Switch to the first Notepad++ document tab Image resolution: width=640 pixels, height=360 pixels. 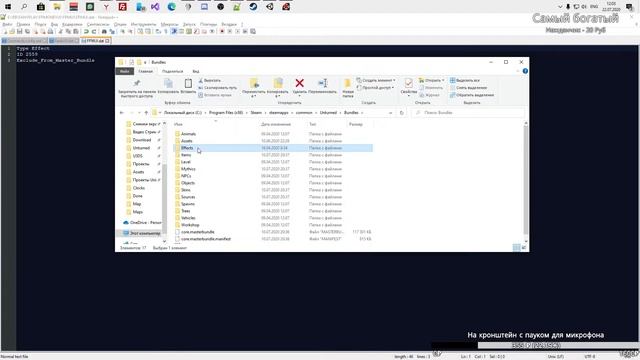[x=24, y=41]
